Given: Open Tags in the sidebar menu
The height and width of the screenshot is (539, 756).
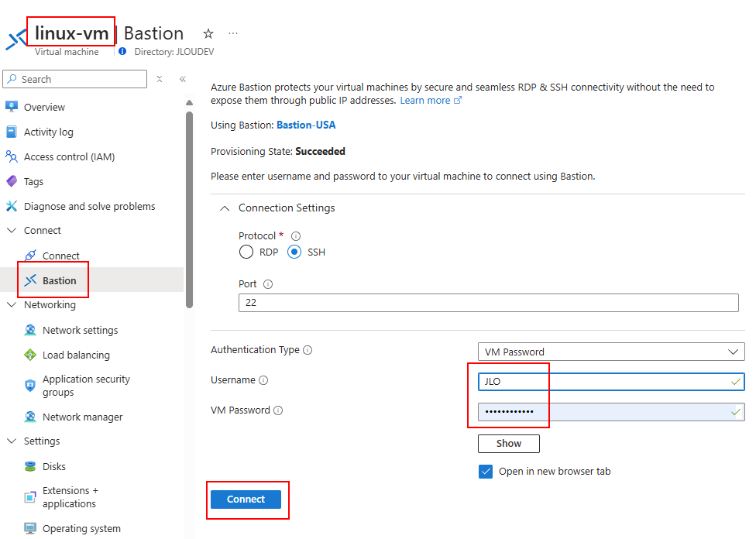Looking at the screenshot, I should (x=34, y=182).
